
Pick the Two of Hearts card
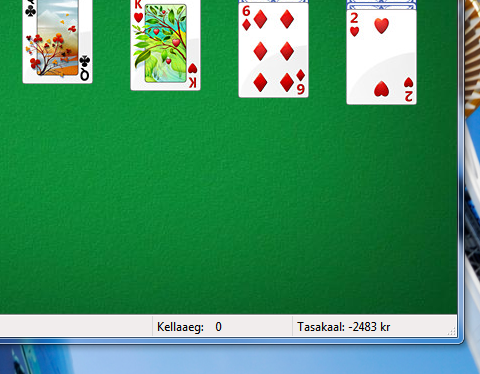click(x=381, y=57)
